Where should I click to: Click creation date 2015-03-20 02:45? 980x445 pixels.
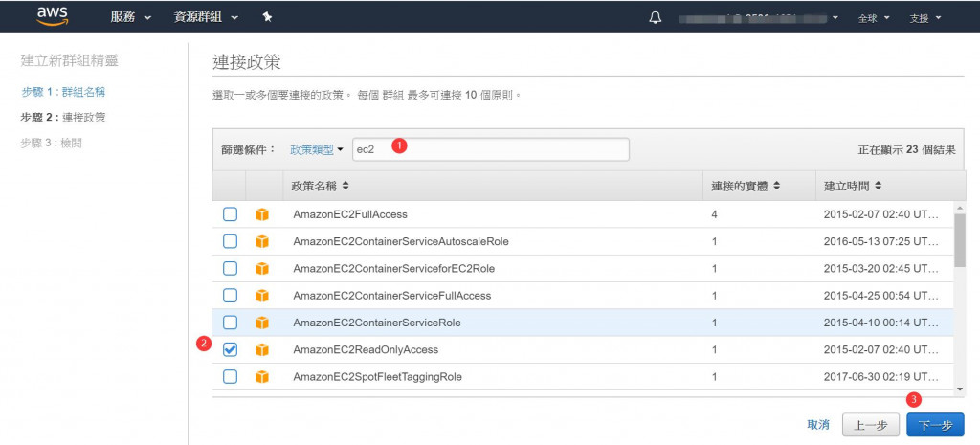881,269
